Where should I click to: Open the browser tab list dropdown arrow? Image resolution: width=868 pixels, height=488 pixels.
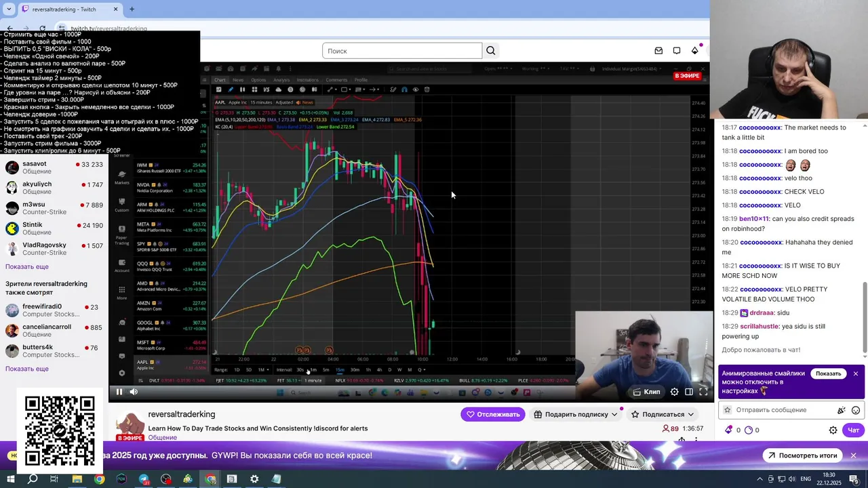pos(9,9)
